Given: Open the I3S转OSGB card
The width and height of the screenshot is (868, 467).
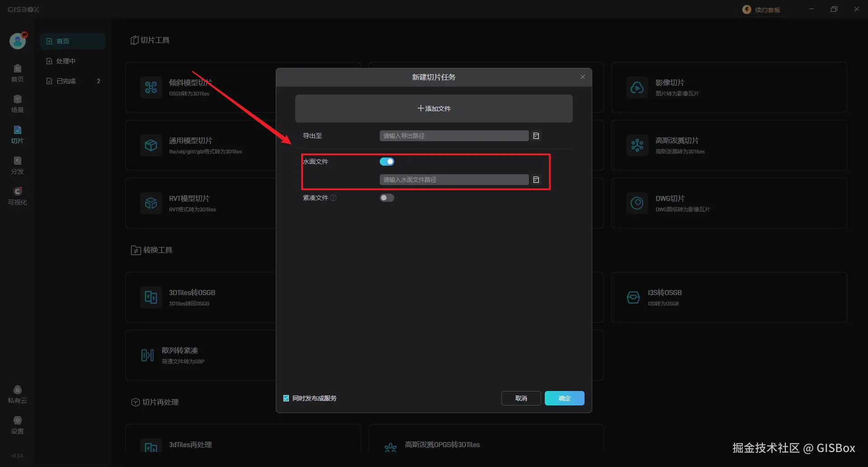Looking at the screenshot, I should click(x=729, y=297).
